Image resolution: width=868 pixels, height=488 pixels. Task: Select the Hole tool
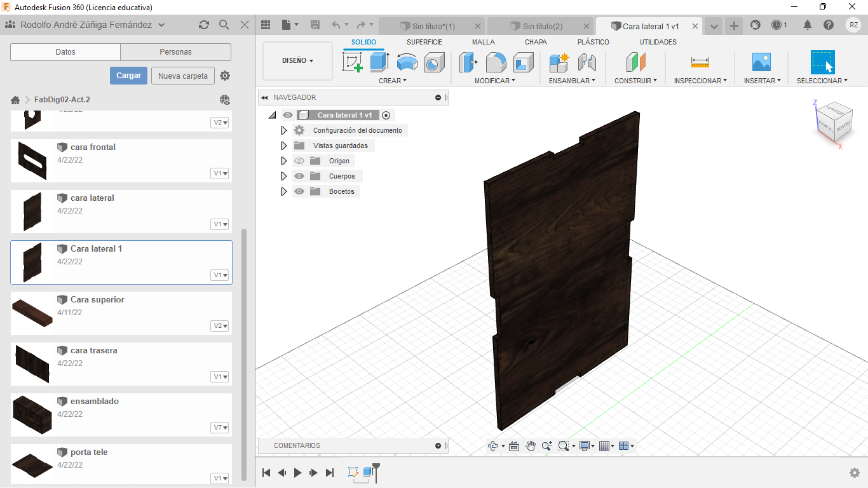(x=434, y=62)
